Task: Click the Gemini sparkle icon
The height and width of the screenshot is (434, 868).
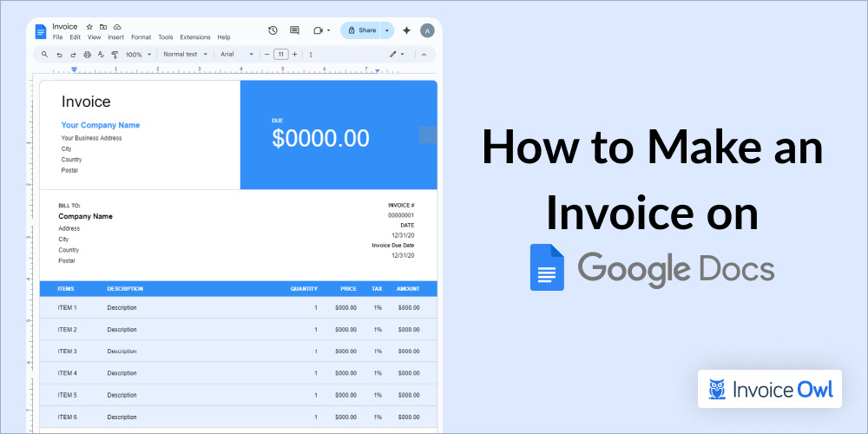Action: tap(406, 30)
